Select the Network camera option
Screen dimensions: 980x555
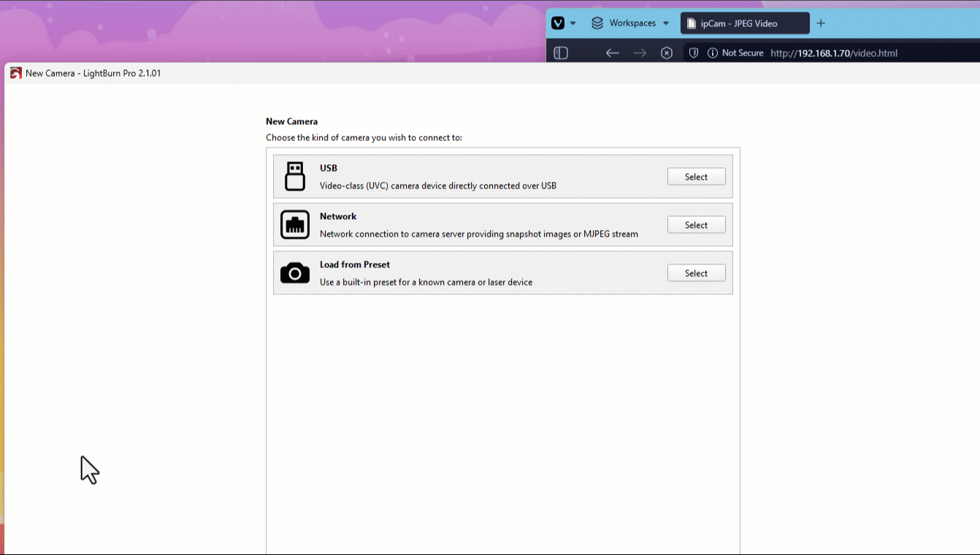pos(696,225)
